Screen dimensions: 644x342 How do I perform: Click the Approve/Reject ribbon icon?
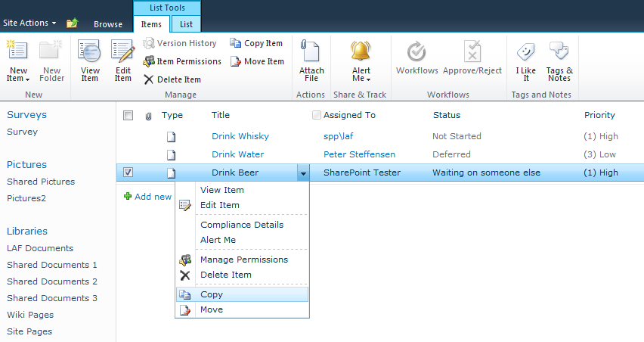(x=472, y=51)
